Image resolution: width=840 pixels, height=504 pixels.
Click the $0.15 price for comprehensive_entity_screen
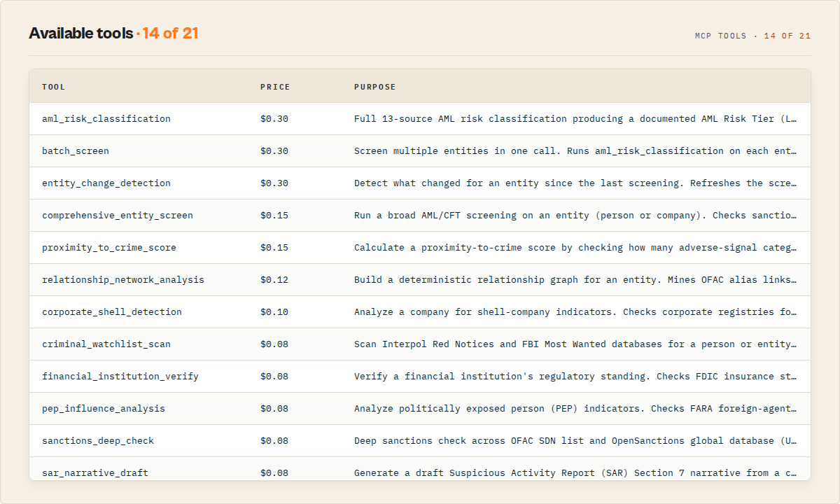[274, 215]
